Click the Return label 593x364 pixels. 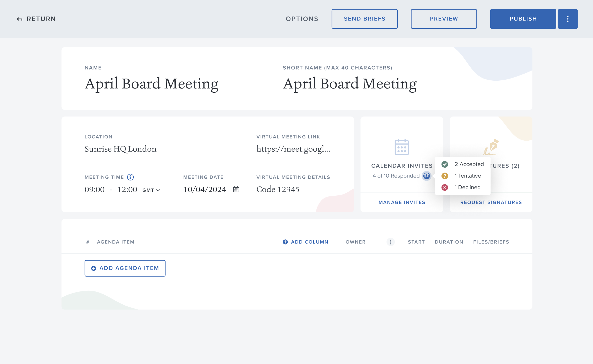point(41,19)
